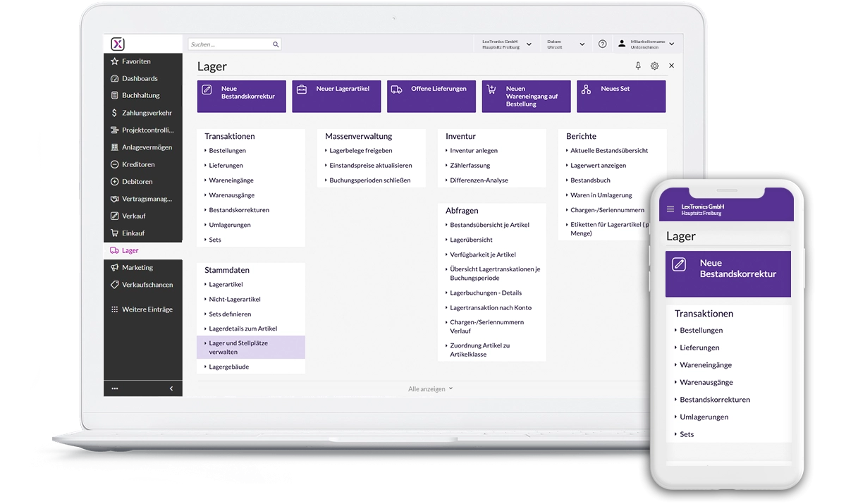This screenshot has height=504, width=846.
Task: Select Marketing in the sidebar menu
Action: [x=137, y=268]
